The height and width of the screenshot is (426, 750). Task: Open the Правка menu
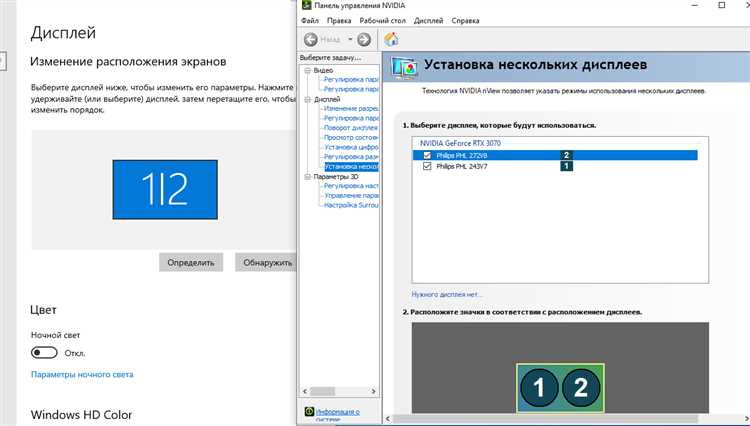point(339,21)
